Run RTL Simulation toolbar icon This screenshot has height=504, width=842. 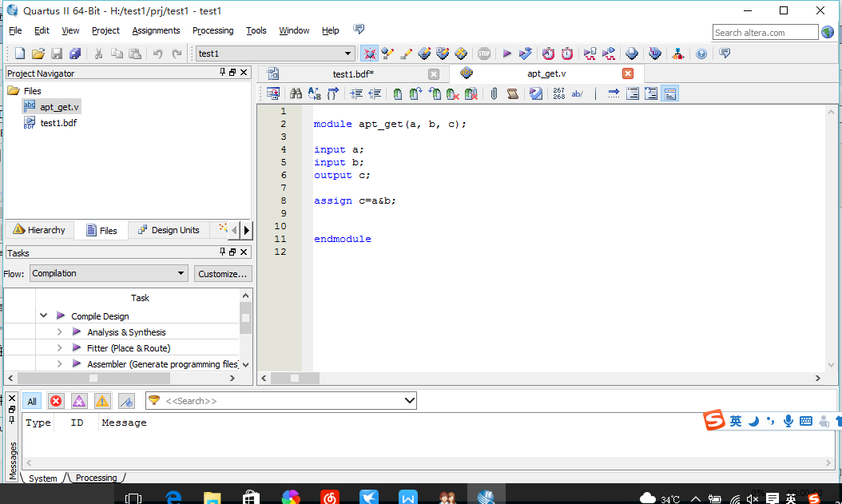tap(590, 54)
